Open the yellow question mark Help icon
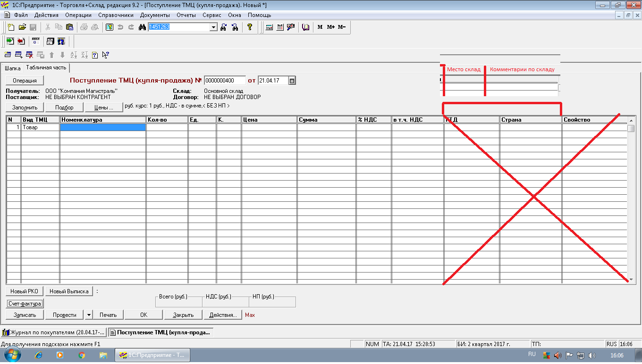 (250, 27)
